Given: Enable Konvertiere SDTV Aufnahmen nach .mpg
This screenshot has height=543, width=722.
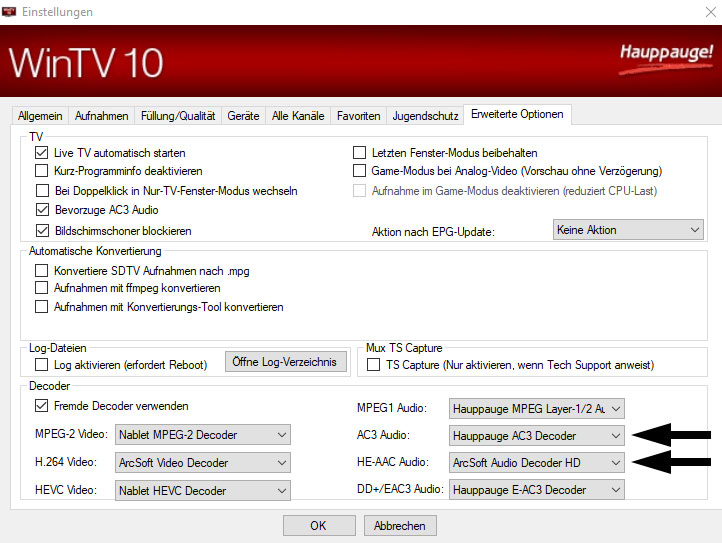Looking at the screenshot, I should pyautogui.click(x=42, y=271).
